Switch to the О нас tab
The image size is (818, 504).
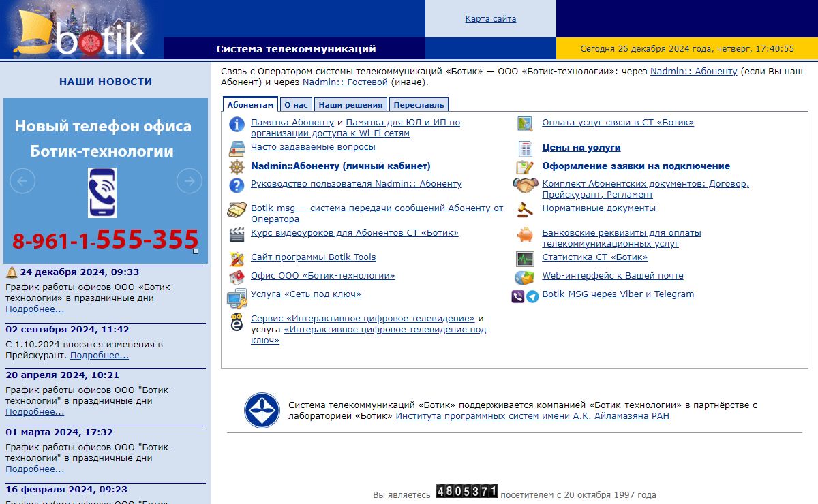[x=296, y=104]
